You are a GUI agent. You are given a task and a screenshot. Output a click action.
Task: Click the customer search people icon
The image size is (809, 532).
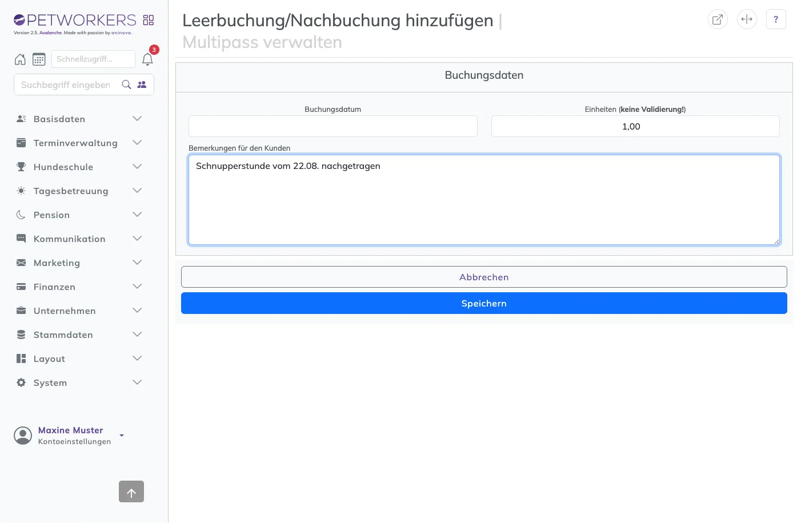[142, 84]
